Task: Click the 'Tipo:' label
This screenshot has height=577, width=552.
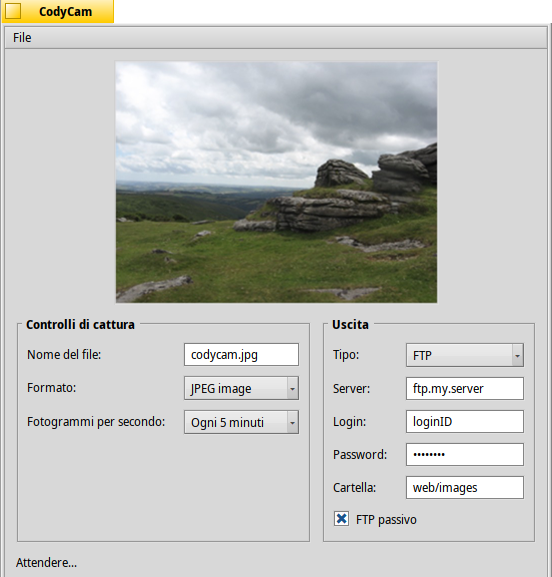Action: click(346, 354)
